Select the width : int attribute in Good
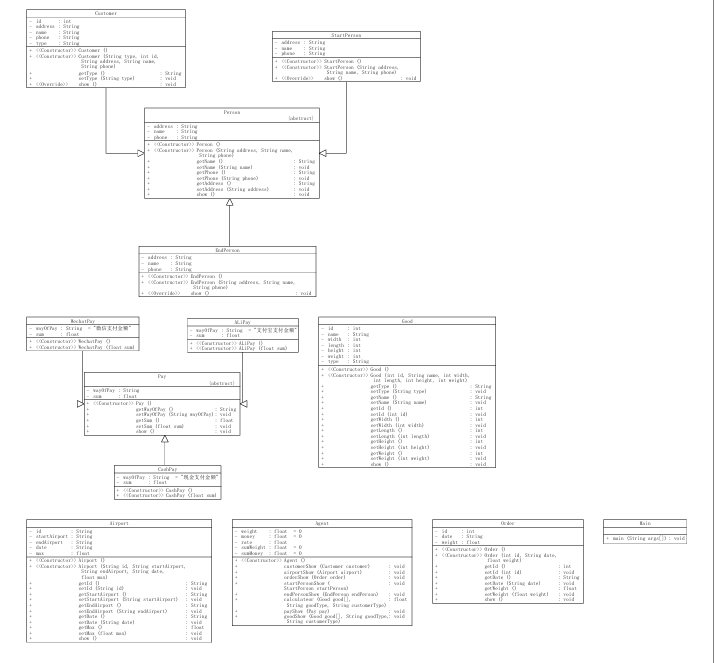The image size is (715, 663). 341,339
